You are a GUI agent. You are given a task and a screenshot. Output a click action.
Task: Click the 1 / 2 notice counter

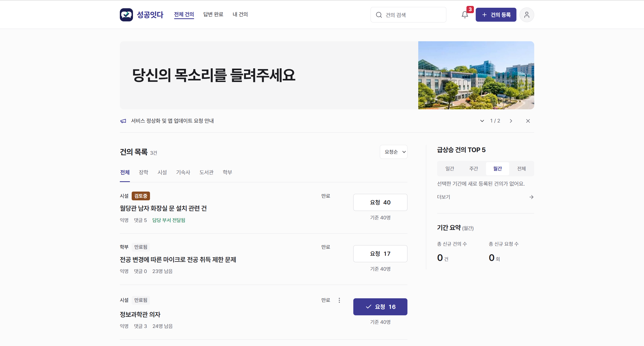click(495, 121)
